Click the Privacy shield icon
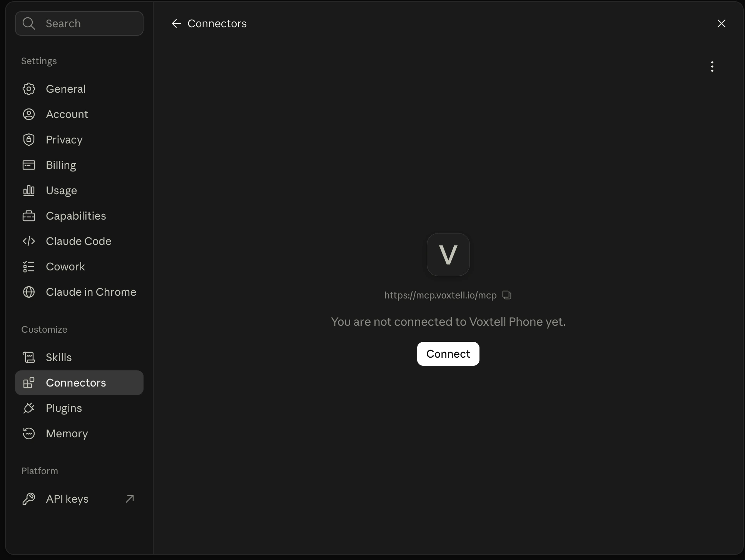The height and width of the screenshot is (560, 745). pyautogui.click(x=29, y=140)
